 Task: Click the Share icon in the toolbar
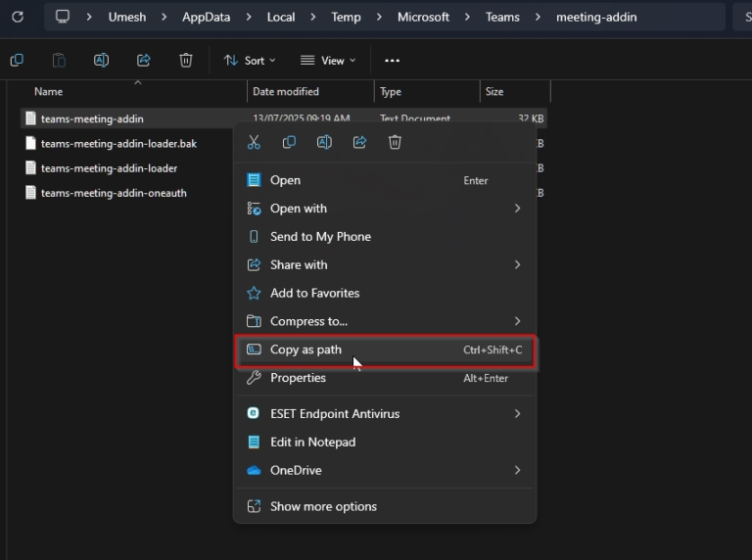[143, 61]
